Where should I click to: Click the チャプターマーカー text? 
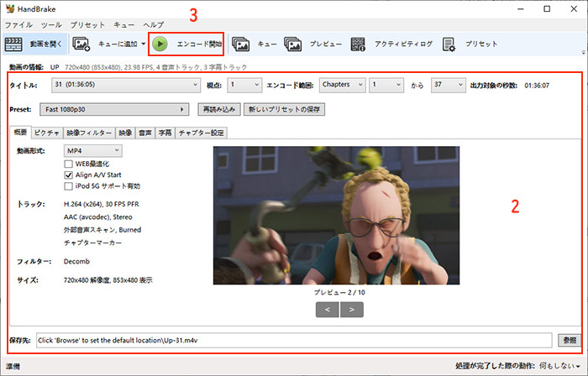click(92, 243)
